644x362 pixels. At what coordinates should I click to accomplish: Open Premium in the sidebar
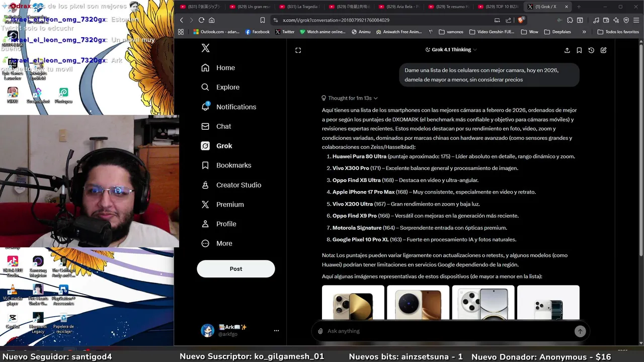[223, 205]
